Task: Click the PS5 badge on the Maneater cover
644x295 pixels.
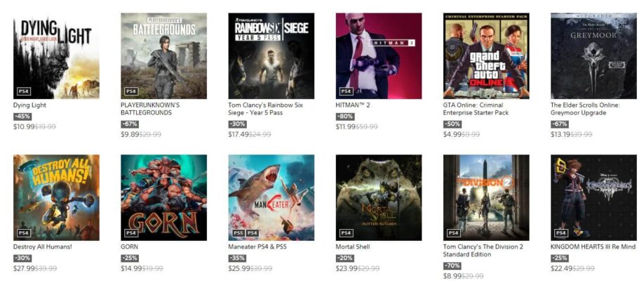Action: pos(239,233)
